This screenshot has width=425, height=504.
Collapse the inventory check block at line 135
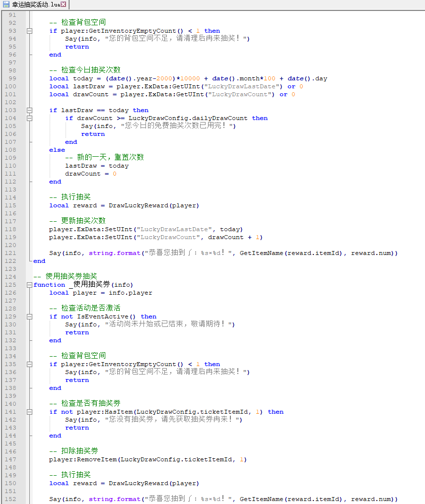[x=29, y=364]
